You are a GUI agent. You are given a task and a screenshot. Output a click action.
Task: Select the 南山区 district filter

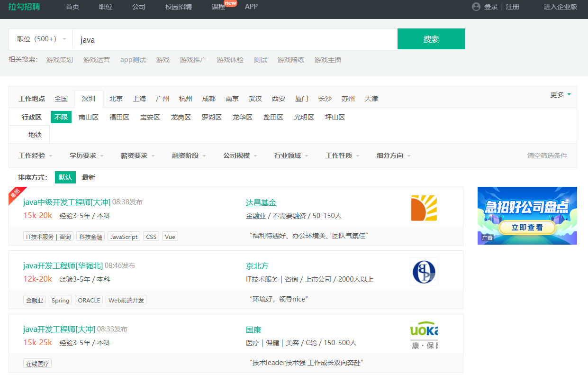pyautogui.click(x=88, y=117)
